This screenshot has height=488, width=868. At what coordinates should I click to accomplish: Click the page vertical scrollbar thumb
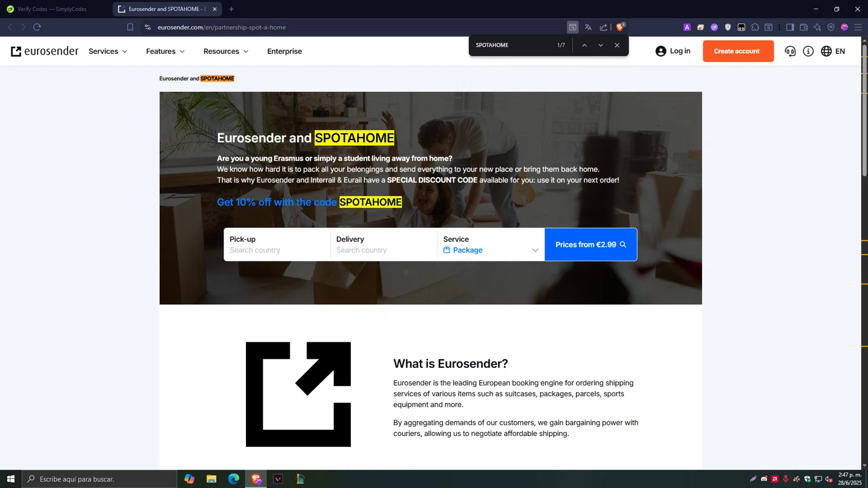click(865, 110)
